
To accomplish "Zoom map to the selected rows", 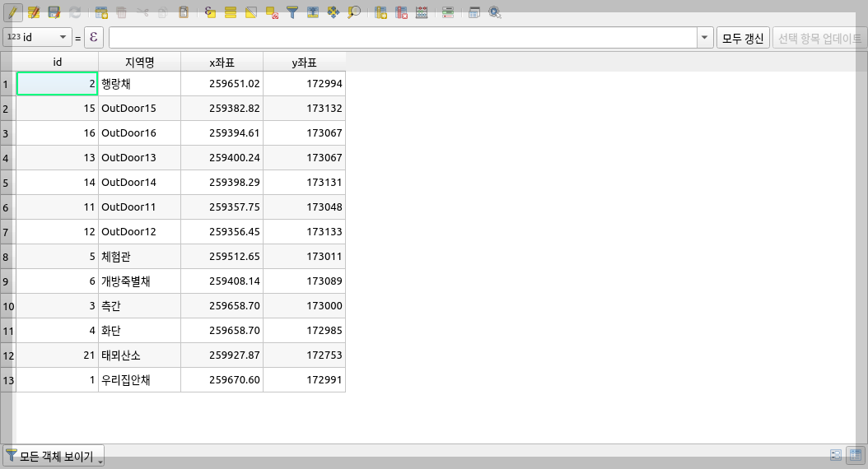I will [x=354, y=12].
